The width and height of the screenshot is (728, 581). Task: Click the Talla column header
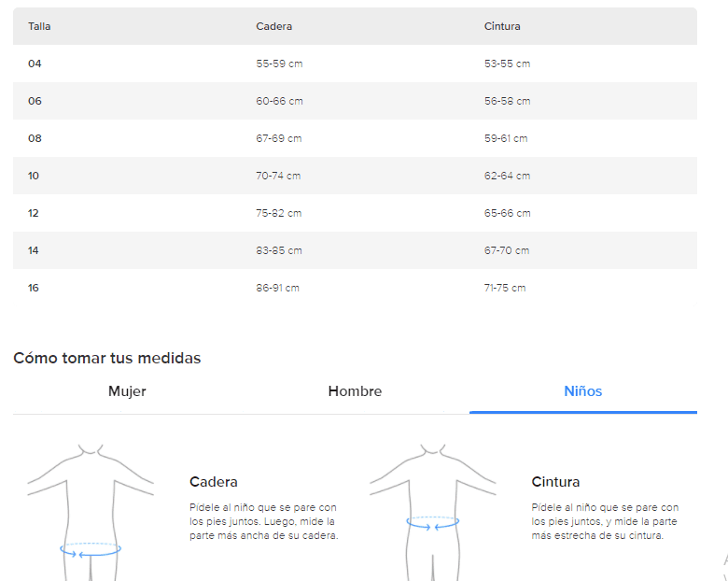click(x=39, y=26)
